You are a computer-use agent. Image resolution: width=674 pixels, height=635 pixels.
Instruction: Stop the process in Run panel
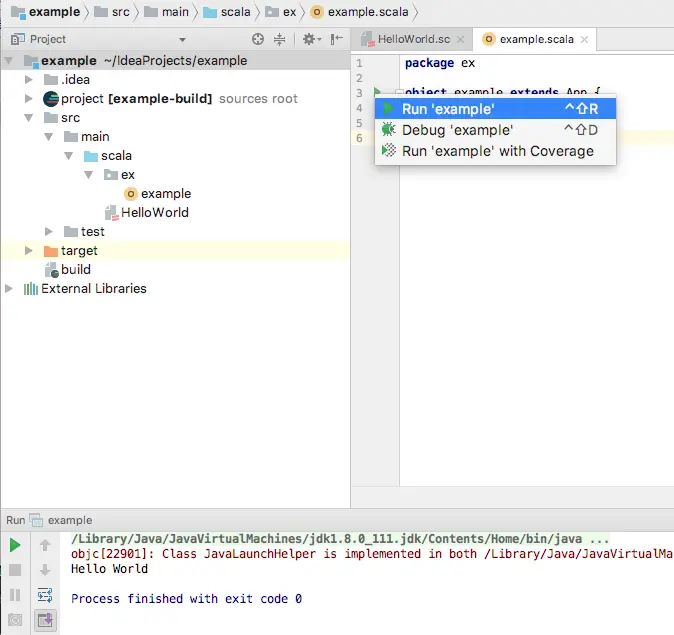pyautogui.click(x=15, y=570)
